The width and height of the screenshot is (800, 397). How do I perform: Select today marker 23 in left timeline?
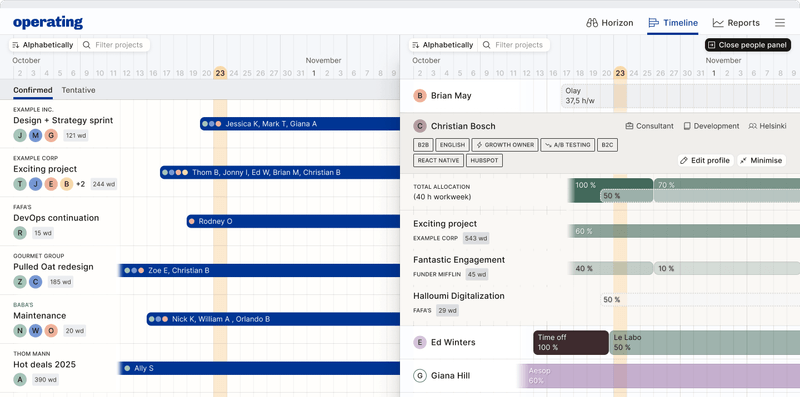220,73
